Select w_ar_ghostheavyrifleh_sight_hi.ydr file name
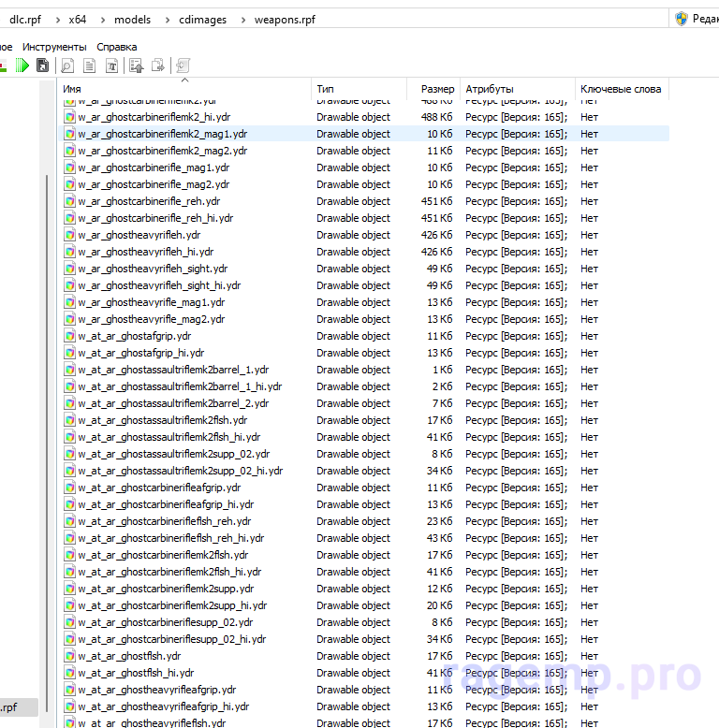 (159, 285)
